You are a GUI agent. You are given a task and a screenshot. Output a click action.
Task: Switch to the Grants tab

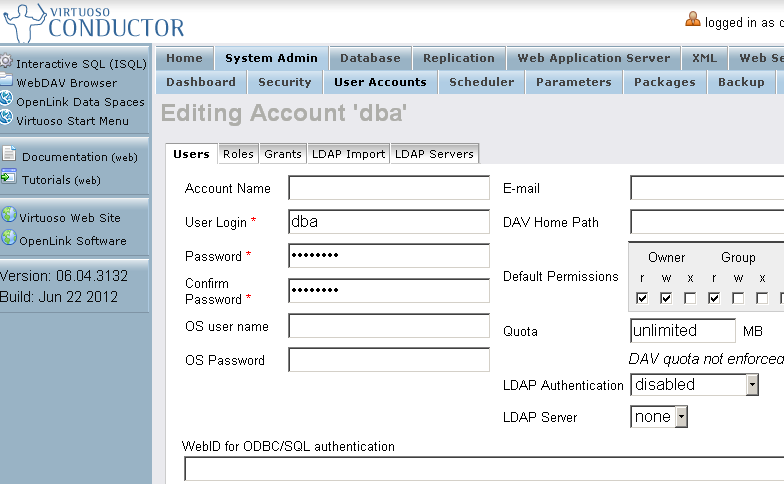283,154
